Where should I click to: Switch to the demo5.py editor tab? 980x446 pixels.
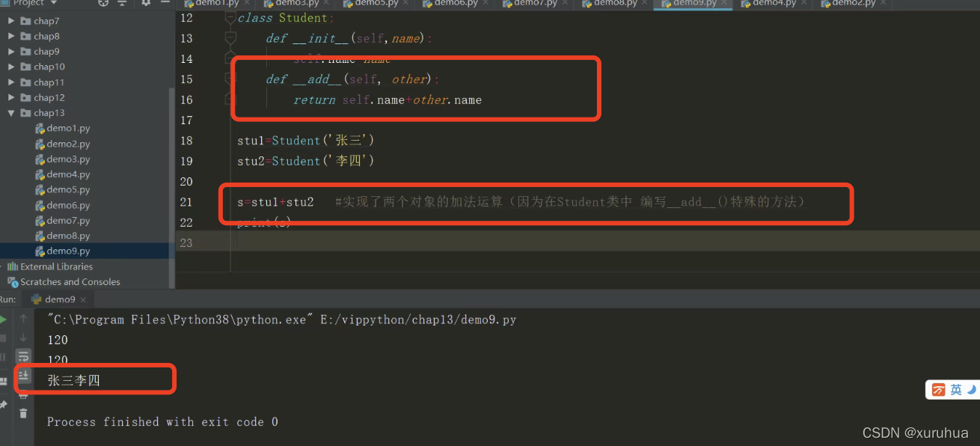point(376,4)
